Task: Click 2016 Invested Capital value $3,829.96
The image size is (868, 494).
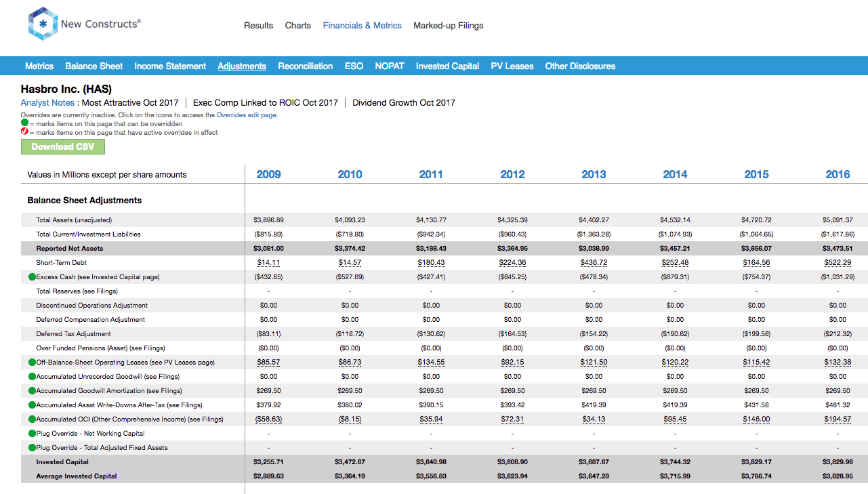Action: [838, 462]
